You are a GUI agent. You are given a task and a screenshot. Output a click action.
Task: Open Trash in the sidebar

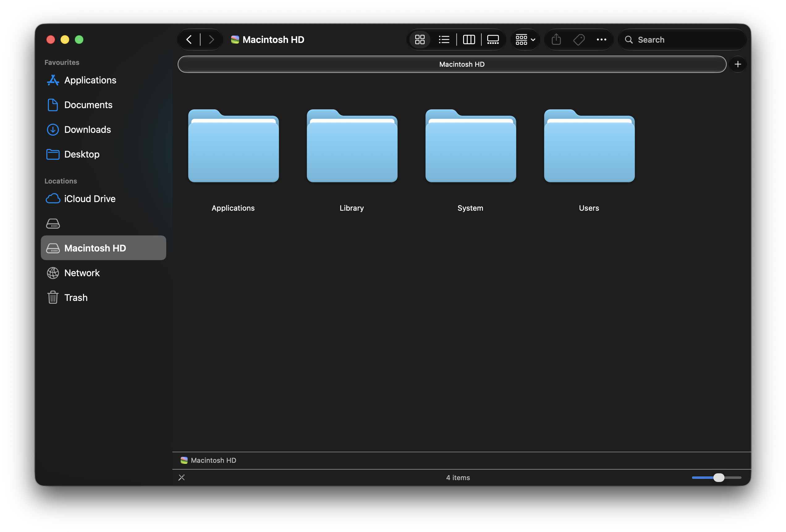click(104, 297)
